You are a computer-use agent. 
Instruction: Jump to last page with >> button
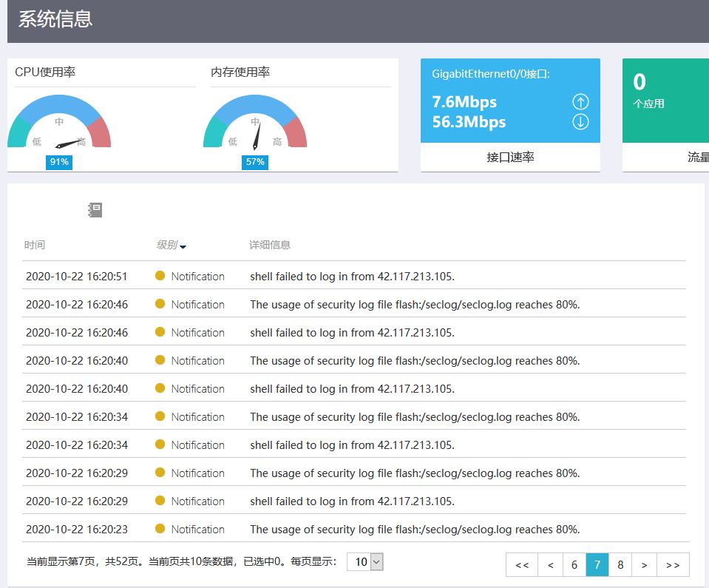pyautogui.click(x=673, y=564)
